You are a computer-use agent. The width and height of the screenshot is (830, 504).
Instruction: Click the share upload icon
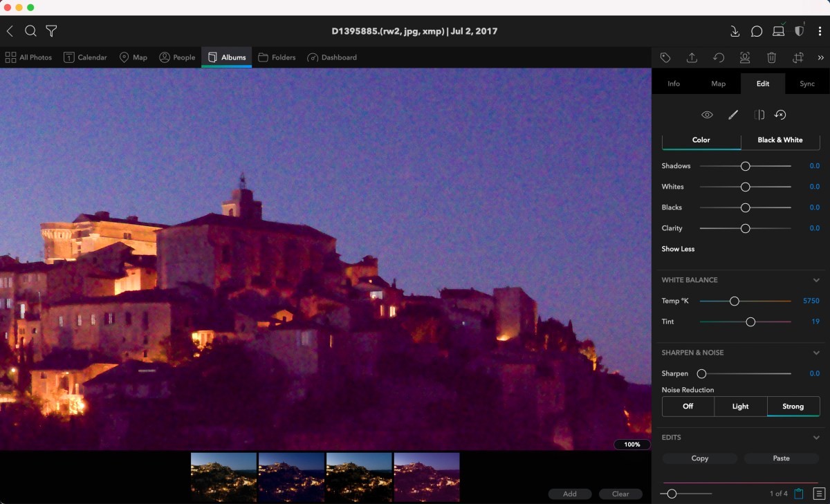(x=692, y=58)
